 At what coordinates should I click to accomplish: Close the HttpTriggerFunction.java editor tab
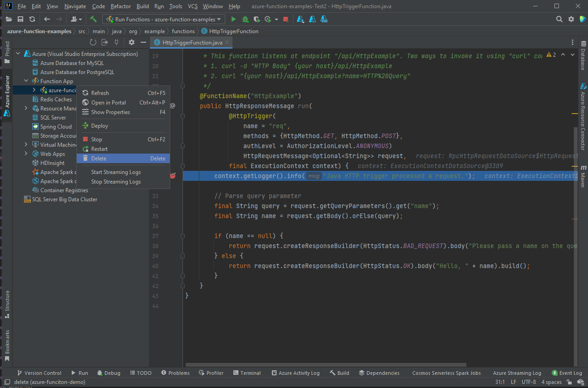click(x=227, y=42)
